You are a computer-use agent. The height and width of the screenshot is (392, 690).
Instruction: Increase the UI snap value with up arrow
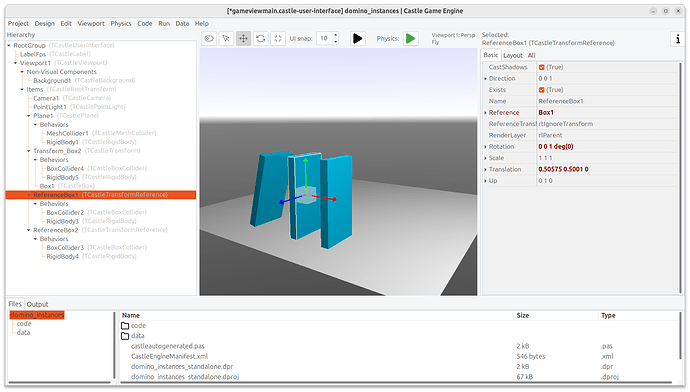pos(336,36)
